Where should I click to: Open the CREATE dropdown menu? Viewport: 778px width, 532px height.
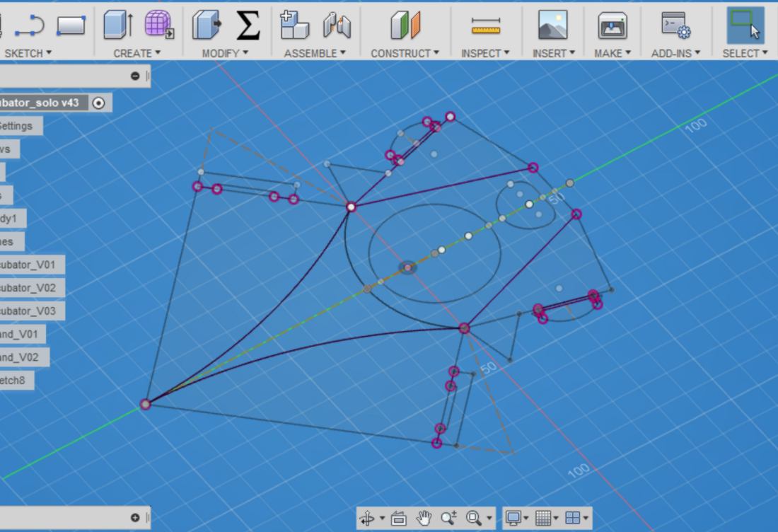tap(137, 53)
